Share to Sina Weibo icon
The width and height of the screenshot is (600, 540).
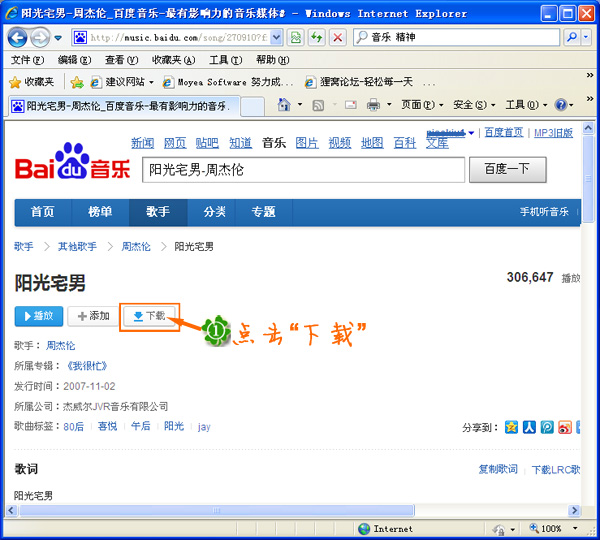pyautogui.click(x=565, y=427)
